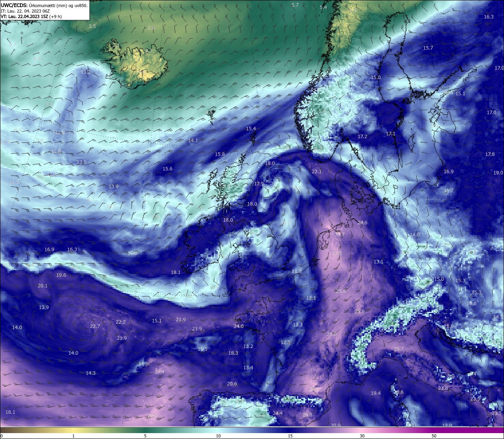Screen dimensions: 504x439
Task: Click the 24.6 value near Denmark
Action: [362, 222]
